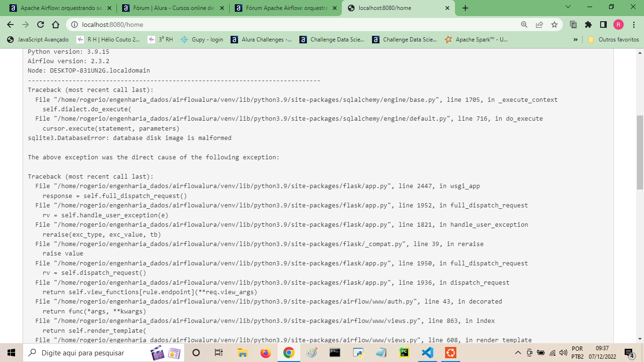Close the localhost:8080/home tab
Viewport: 644px width, 362px height.
click(x=447, y=8)
